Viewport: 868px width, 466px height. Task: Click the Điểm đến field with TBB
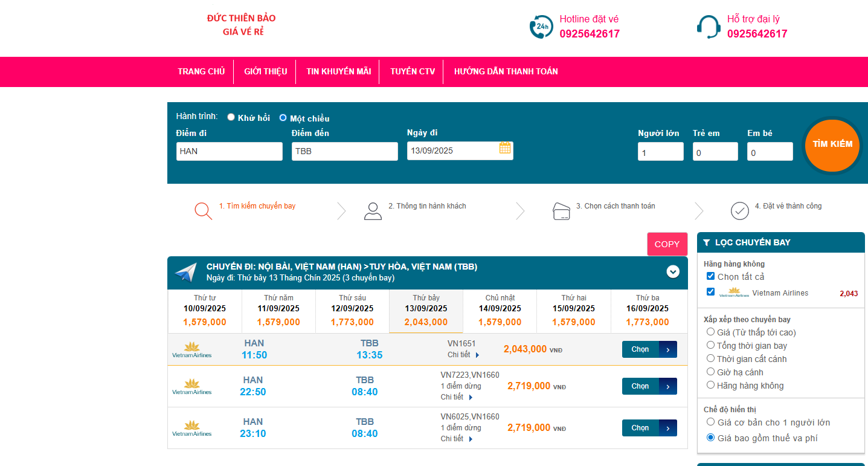(x=345, y=151)
